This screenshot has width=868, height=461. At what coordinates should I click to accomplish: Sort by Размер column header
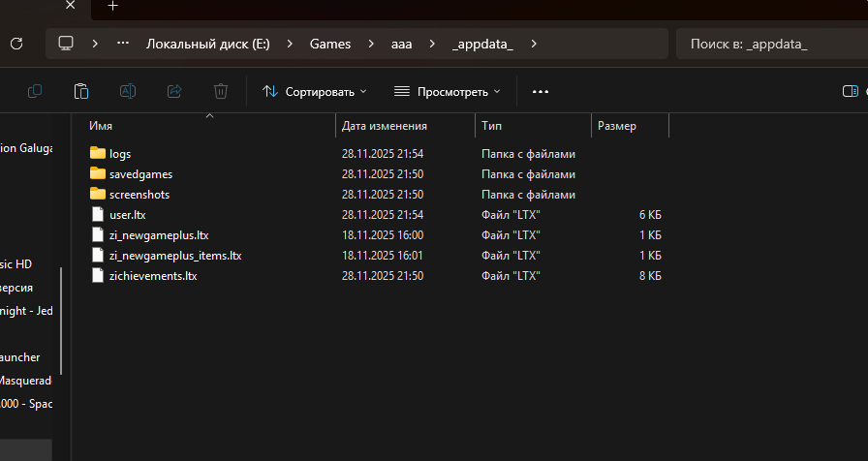click(617, 126)
